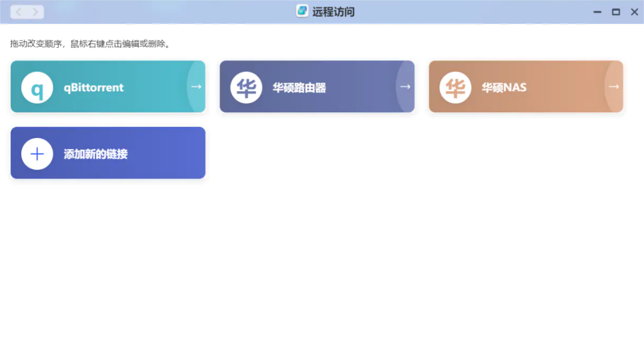Screen dimensions: 644x355
Task: Open 华硕路由器 via its arrow button
Action: pos(405,87)
